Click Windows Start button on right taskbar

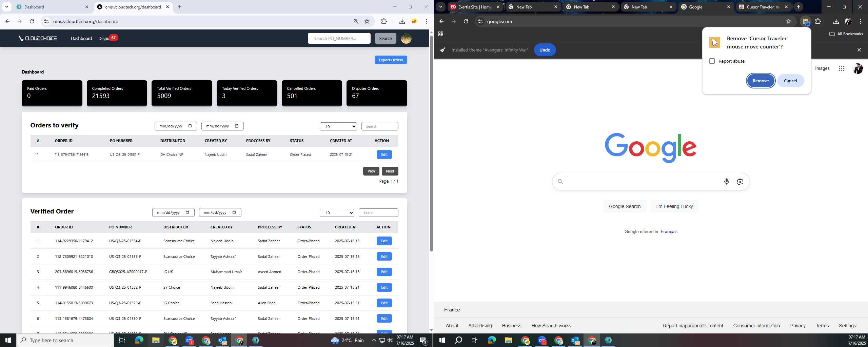[442, 340]
